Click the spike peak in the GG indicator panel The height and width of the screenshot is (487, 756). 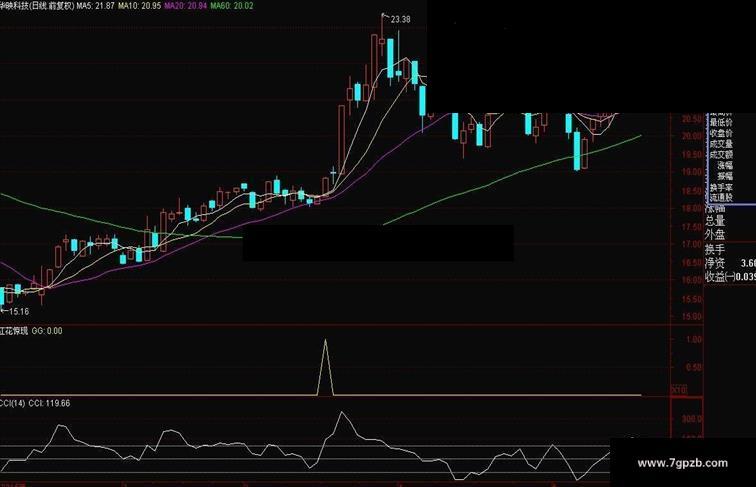(325, 340)
